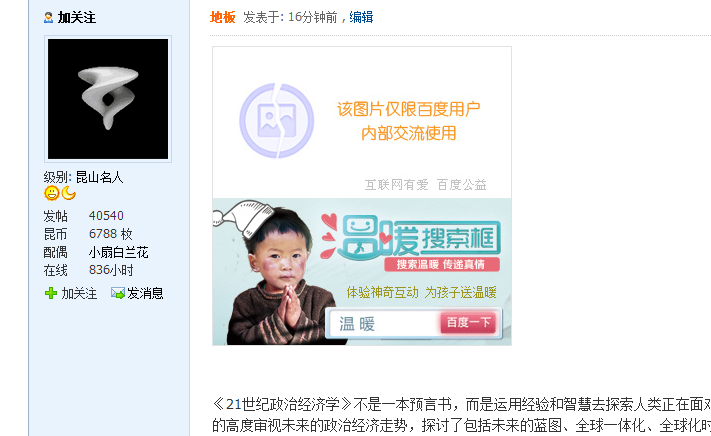Click the crescent moon level icon
The image size is (711, 436).
pyautogui.click(x=68, y=193)
